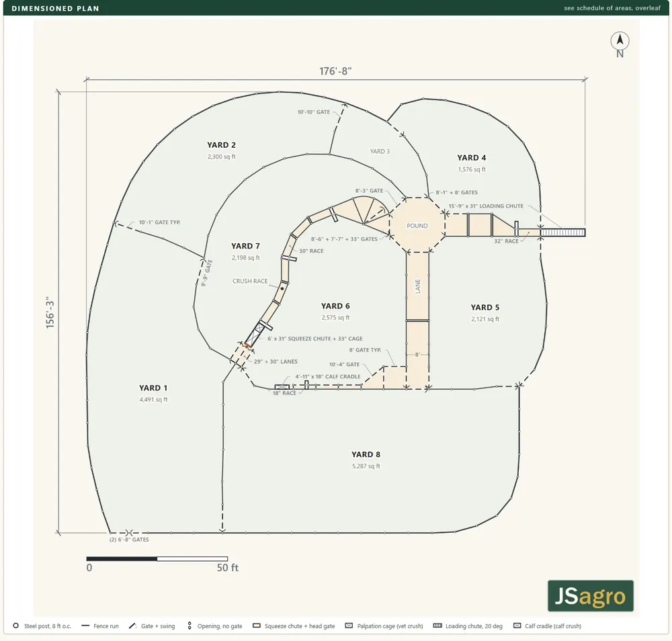Select the YARD 1 label
The image size is (672, 641).
(x=153, y=388)
